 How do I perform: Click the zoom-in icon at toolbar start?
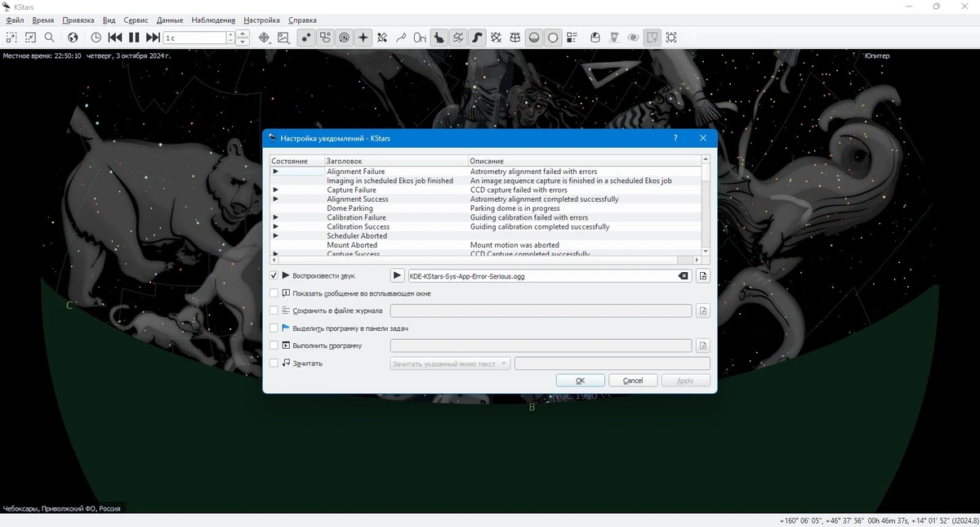11,38
